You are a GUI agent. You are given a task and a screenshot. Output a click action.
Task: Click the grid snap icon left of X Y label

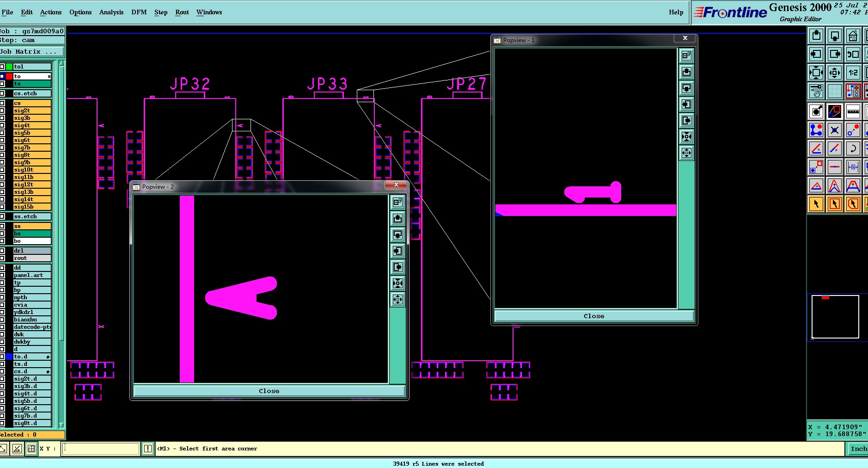(31, 449)
